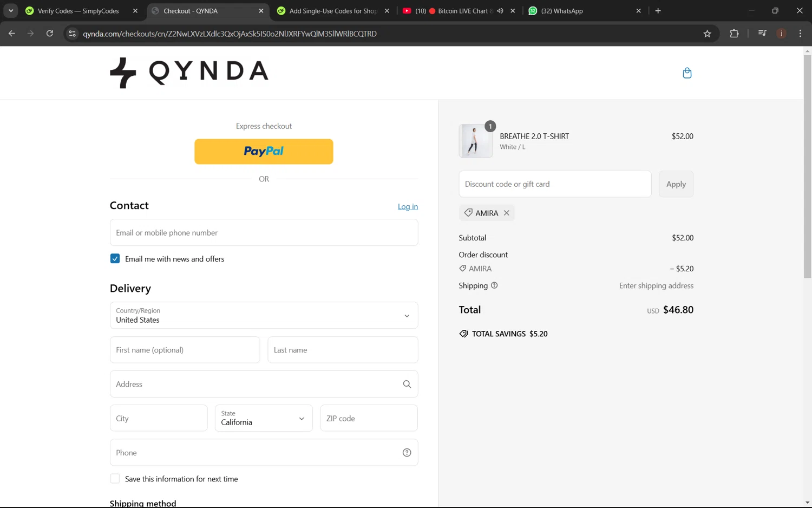Bookmark this page with the star icon
This screenshot has height=508, width=812.
coord(707,34)
